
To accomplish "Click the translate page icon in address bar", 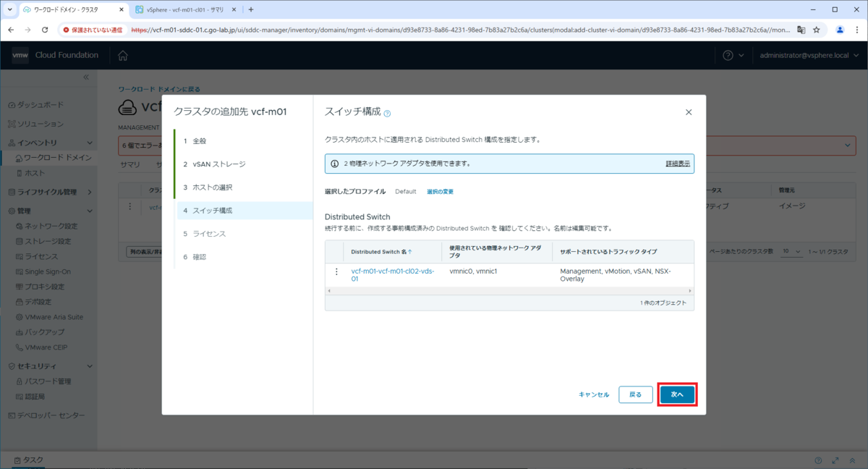I will coord(801,30).
